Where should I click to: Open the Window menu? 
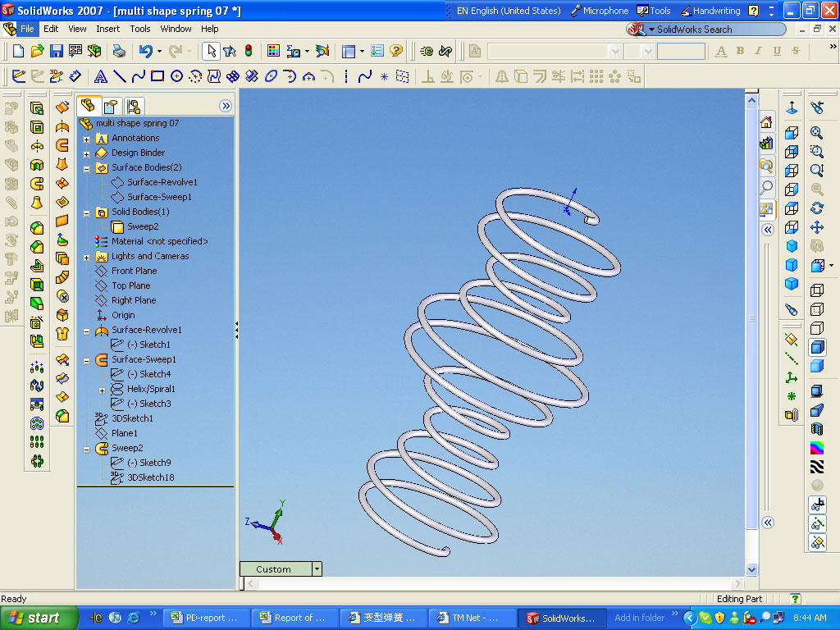176,28
